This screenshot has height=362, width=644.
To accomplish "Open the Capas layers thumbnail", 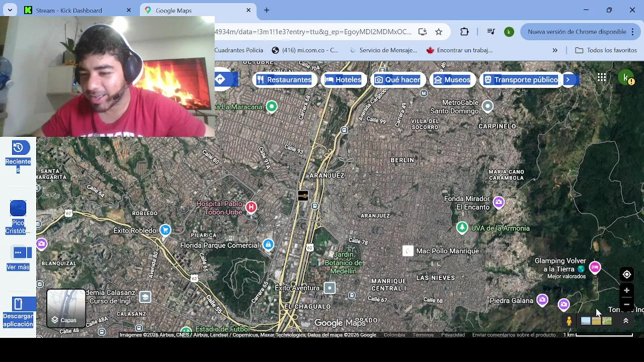I will click(x=66, y=308).
